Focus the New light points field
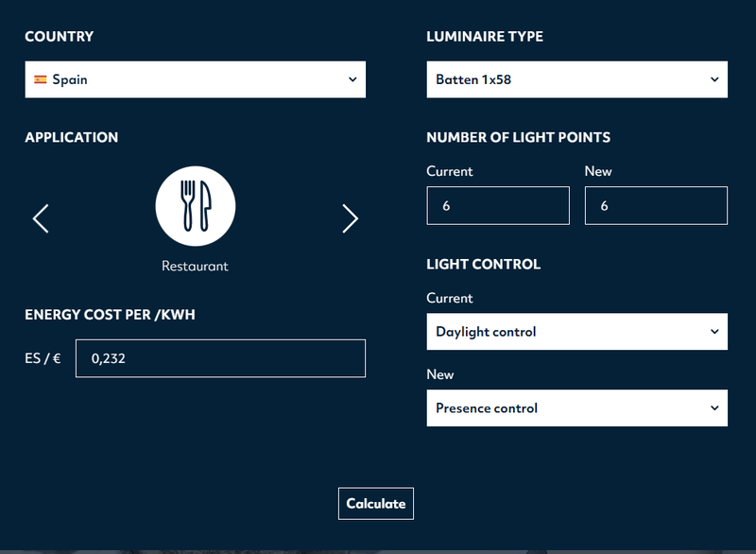 tap(656, 205)
